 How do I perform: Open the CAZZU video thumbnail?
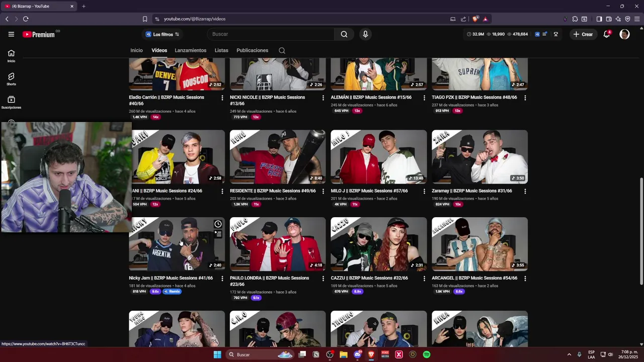pos(378,244)
